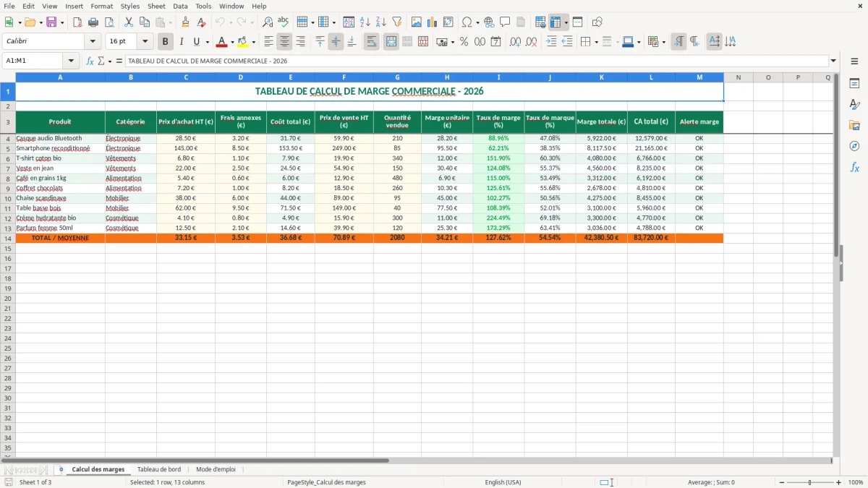Screen dimensions: 868x488
Task: Open the sidebar Navigator compass icon
Action: (854, 146)
